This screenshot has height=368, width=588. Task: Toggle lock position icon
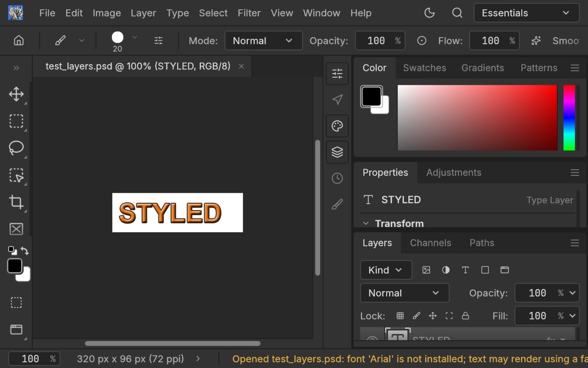click(x=433, y=315)
